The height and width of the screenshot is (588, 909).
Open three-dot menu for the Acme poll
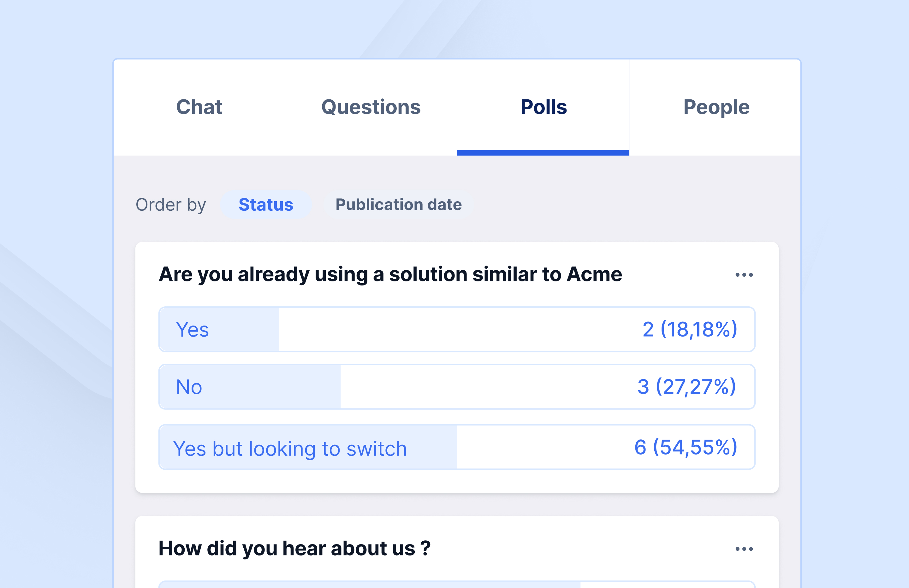coord(744,275)
